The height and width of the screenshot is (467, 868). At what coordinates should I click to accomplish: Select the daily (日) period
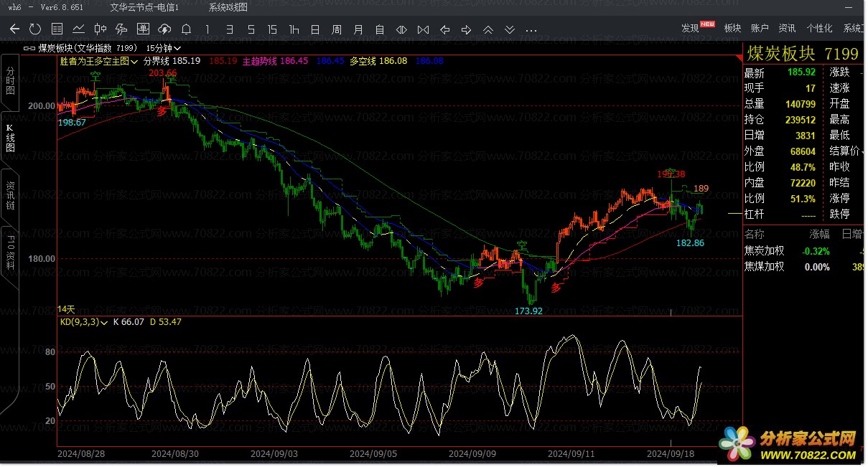(315, 29)
